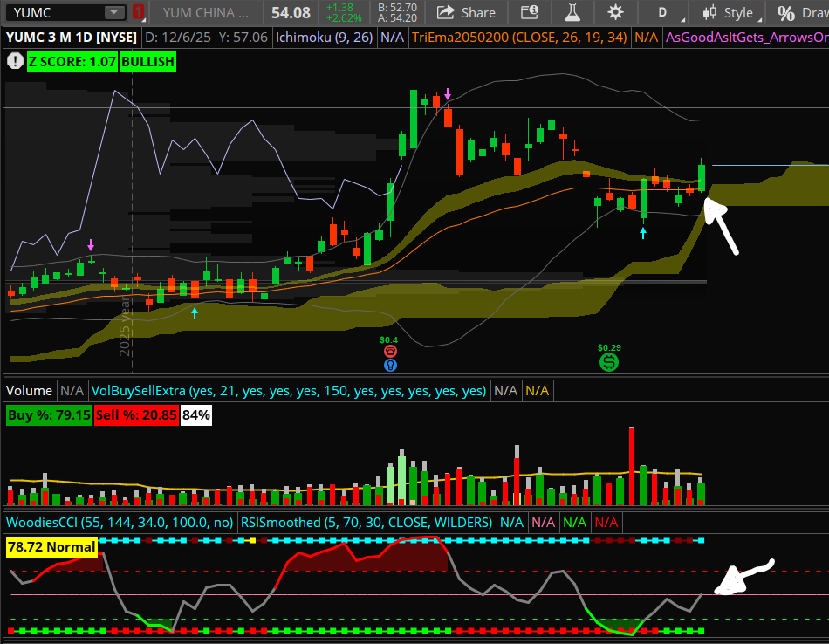Open the Draw menu
829x644 pixels.
point(810,13)
